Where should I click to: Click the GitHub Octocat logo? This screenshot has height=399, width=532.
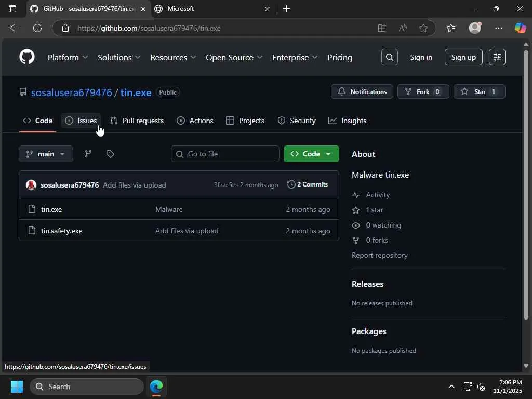(27, 57)
